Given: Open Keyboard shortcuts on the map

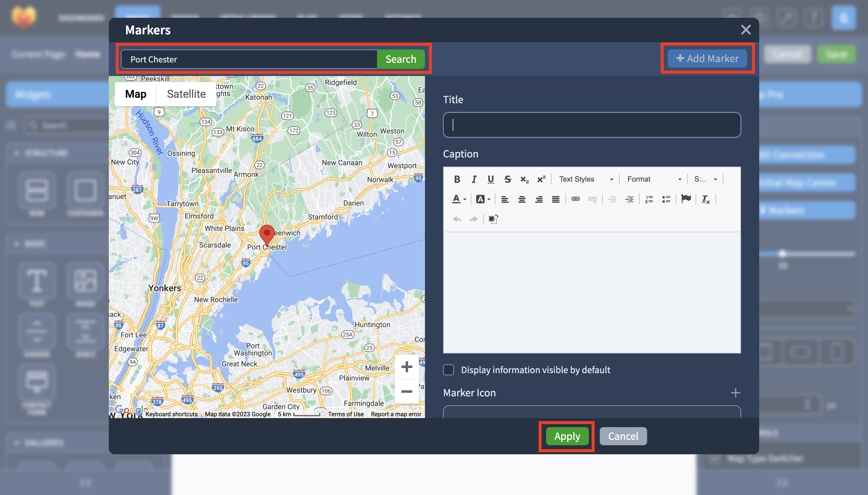Looking at the screenshot, I should click(171, 414).
